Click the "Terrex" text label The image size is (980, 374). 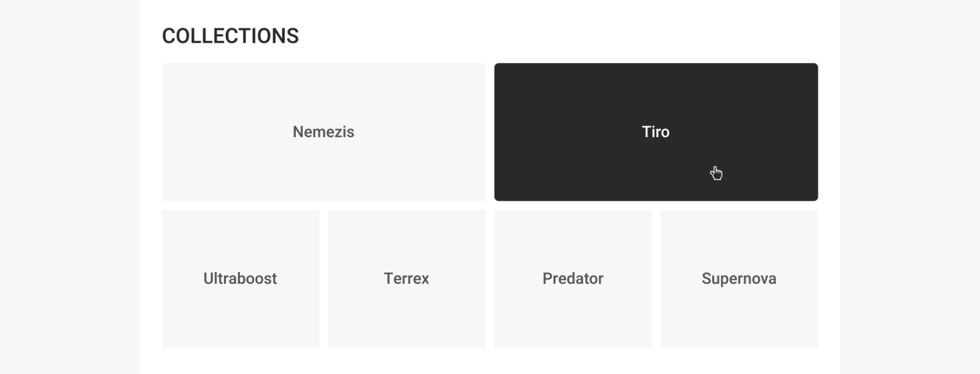coord(406,278)
